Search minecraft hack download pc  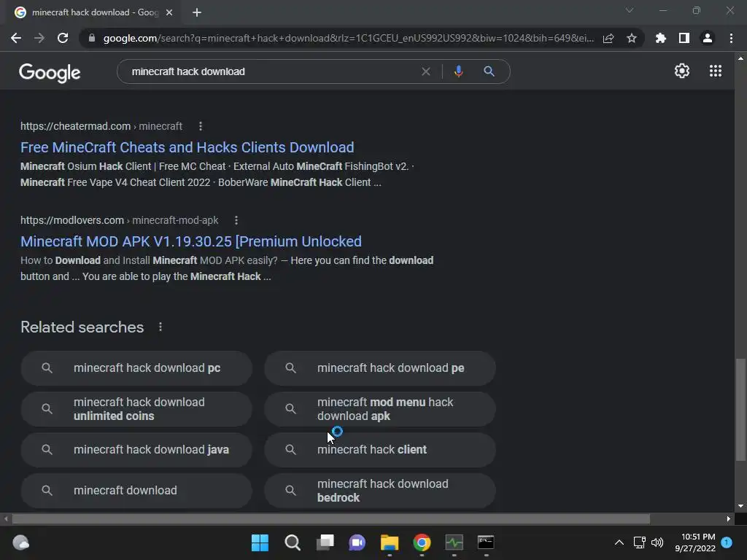point(136,368)
